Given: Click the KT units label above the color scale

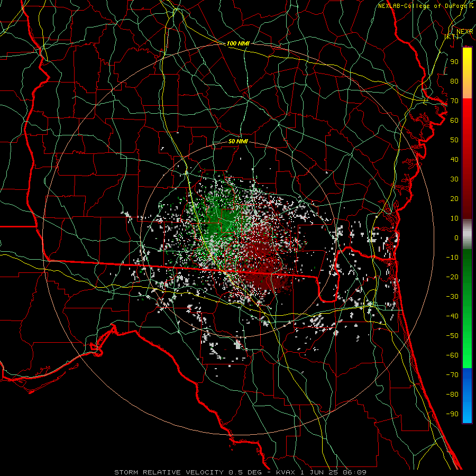Looking at the screenshot, I should 452,36.
